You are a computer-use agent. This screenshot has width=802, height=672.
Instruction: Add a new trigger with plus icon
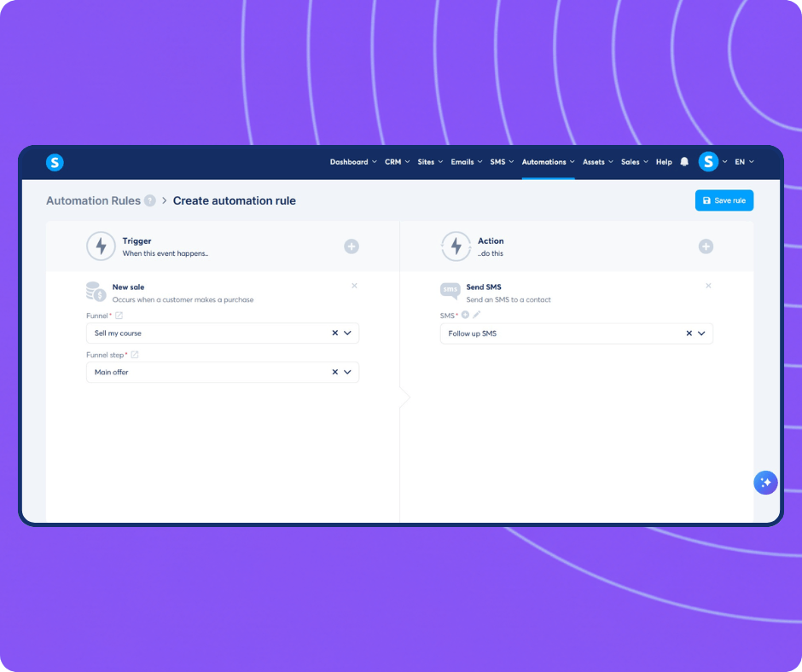352,246
